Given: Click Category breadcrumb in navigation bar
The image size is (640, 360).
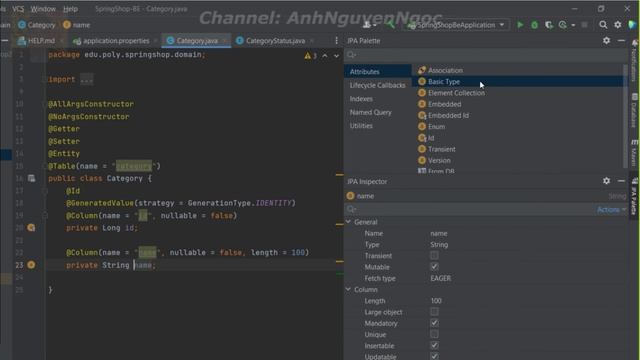Looking at the screenshot, I should tap(37, 25).
